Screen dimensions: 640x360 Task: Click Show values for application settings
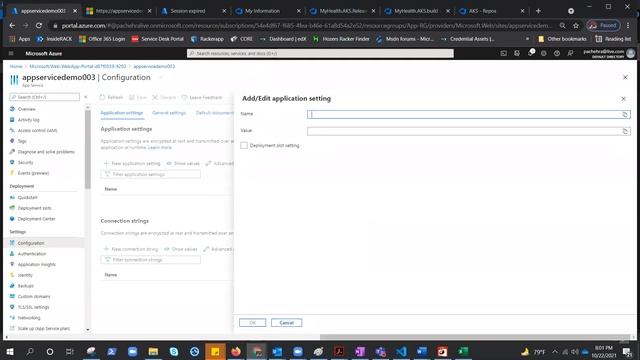(x=183, y=163)
